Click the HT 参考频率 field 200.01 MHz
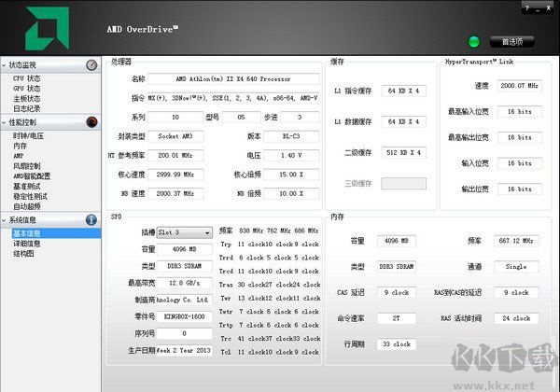This screenshot has width=560, height=392. click(x=175, y=155)
